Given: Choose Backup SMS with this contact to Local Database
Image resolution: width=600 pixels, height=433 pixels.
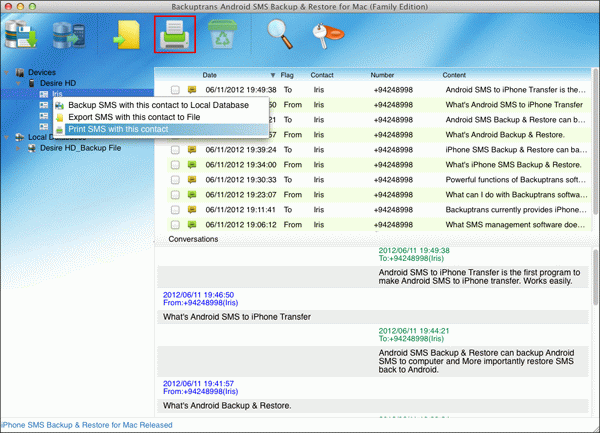Looking at the screenshot, I should pyautogui.click(x=161, y=105).
